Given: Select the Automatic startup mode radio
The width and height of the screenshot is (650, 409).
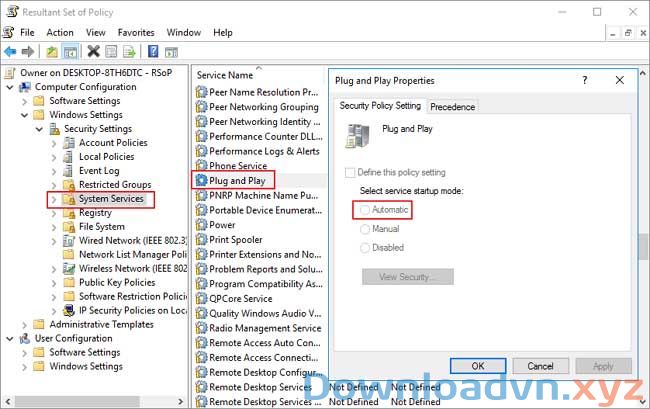Looking at the screenshot, I should point(365,210).
